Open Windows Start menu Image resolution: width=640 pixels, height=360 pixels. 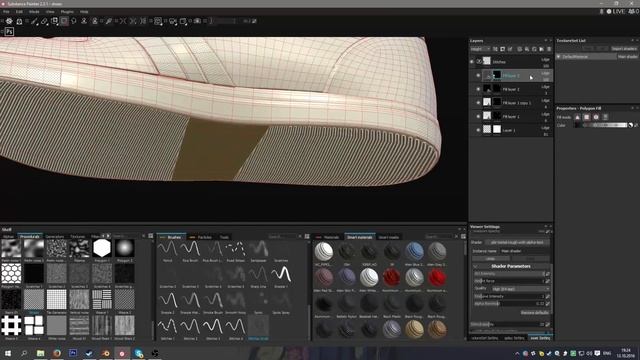pyautogui.click(x=8, y=353)
